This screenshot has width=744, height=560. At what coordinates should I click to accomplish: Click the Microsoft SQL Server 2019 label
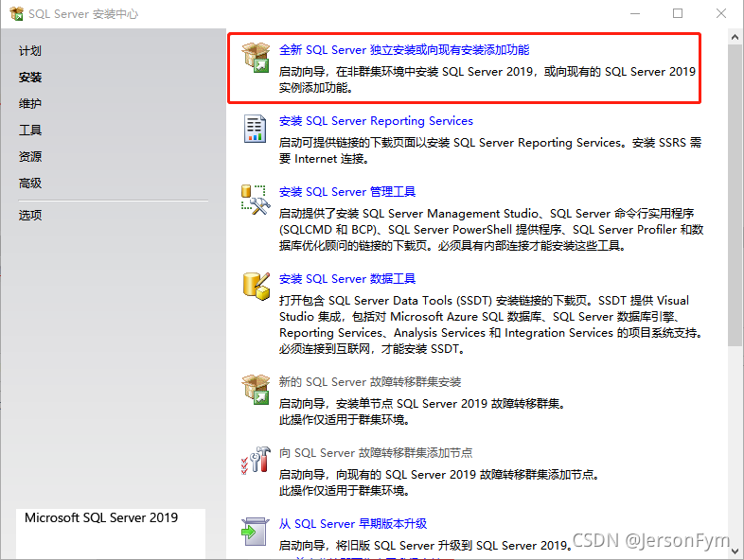(101, 517)
